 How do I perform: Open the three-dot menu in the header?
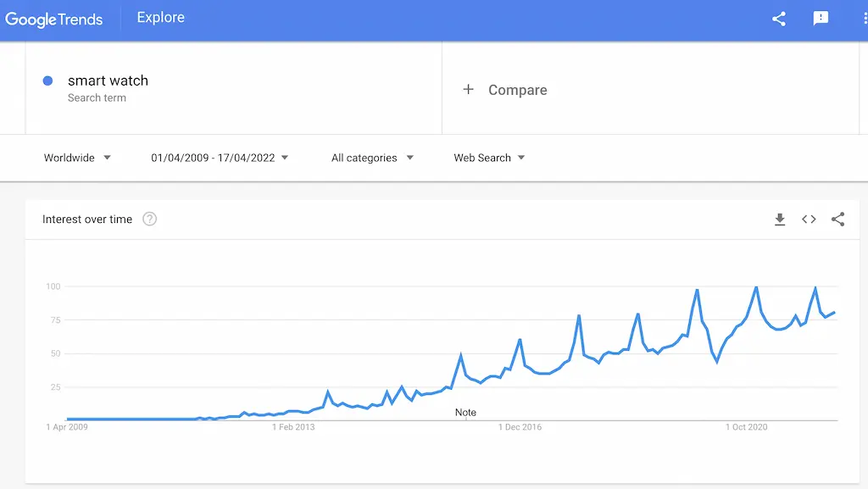865,19
